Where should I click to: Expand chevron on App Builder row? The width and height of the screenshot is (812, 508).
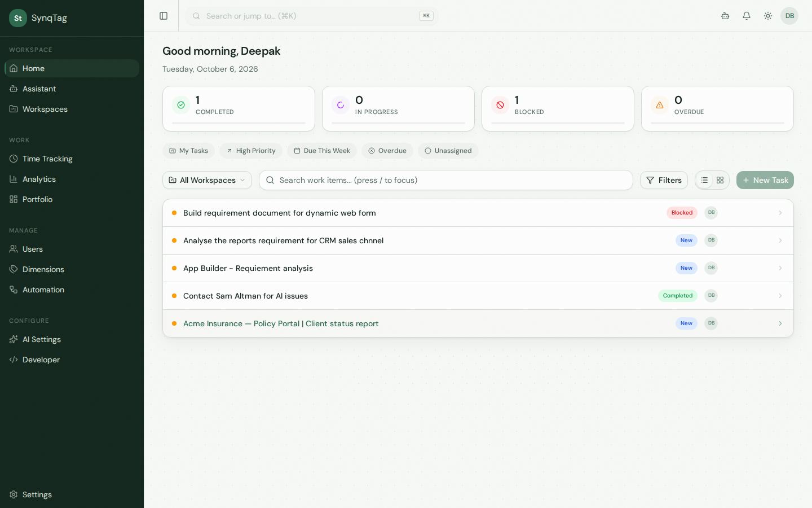click(x=780, y=268)
